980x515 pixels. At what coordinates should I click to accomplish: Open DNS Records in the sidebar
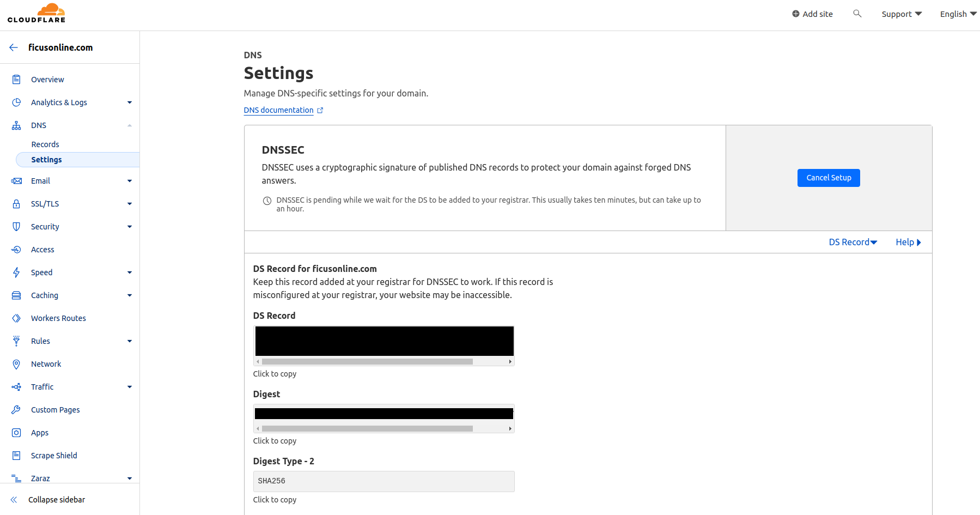pos(45,144)
